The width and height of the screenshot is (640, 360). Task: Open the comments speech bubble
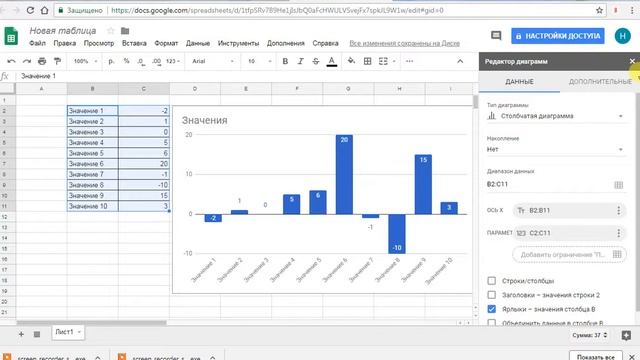click(x=496, y=36)
